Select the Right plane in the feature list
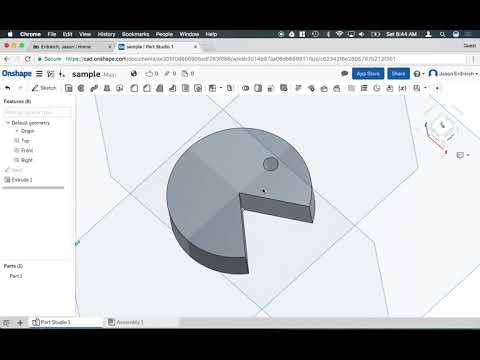The image size is (480, 360). pyautogui.click(x=27, y=160)
